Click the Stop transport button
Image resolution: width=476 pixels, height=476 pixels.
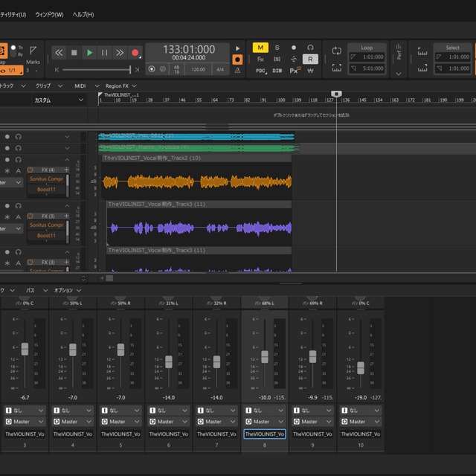(x=74, y=53)
